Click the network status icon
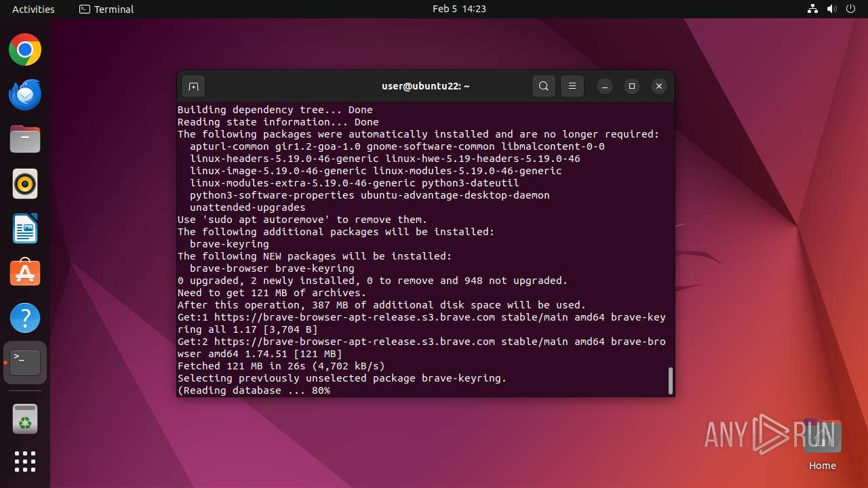The width and height of the screenshot is (868, 488). [813, 9]
